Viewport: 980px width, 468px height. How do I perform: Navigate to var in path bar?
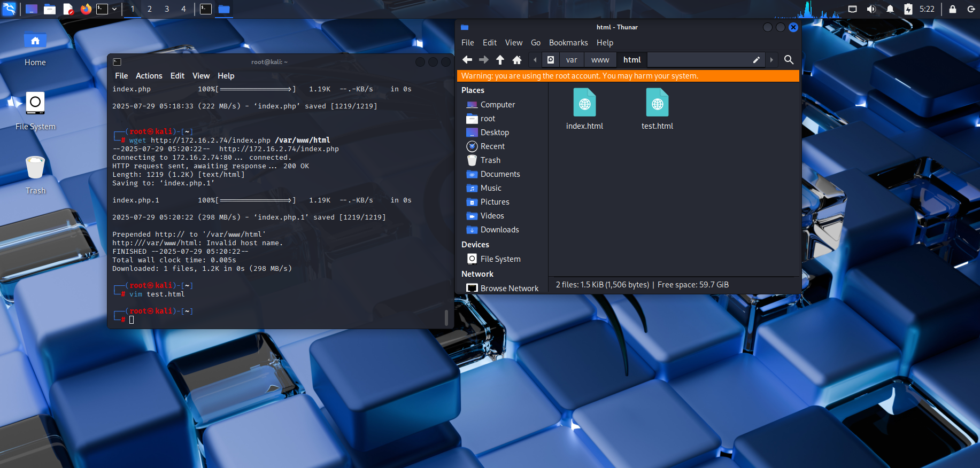(572, 60)
